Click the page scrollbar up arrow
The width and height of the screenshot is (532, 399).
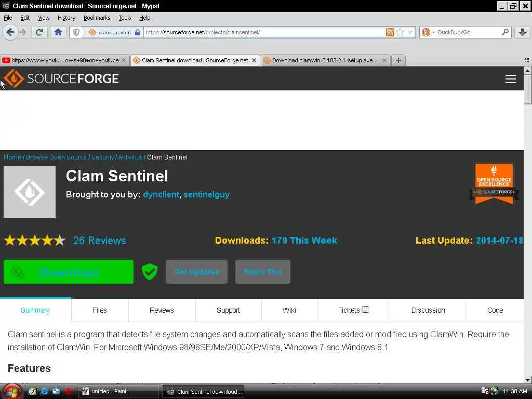pyautogui.click(x=527, y=71)
